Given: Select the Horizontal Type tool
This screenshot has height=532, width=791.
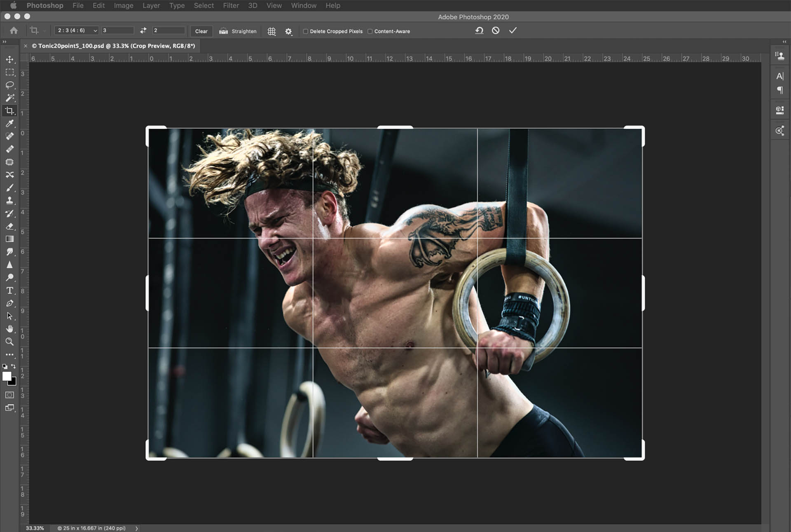Looking at the screenshot, I should (9, 291).
